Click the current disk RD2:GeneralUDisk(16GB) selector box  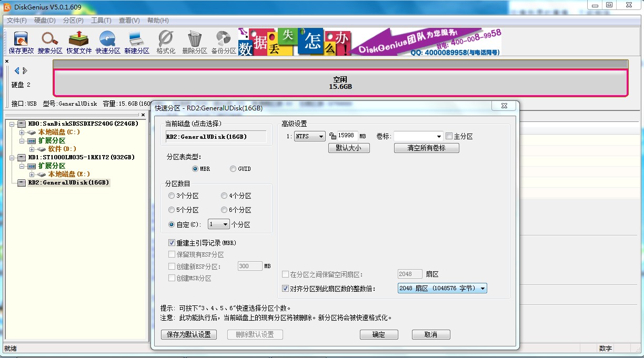point(216,137)
